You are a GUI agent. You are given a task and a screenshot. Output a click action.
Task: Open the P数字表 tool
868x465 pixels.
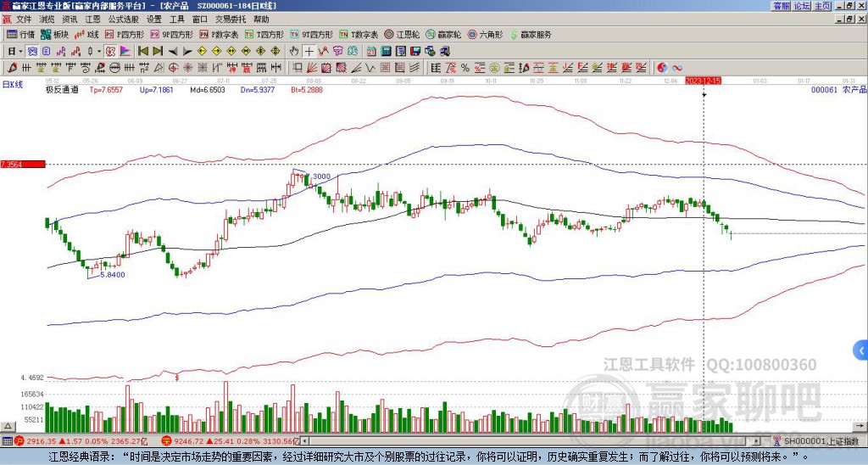point(219,34)
